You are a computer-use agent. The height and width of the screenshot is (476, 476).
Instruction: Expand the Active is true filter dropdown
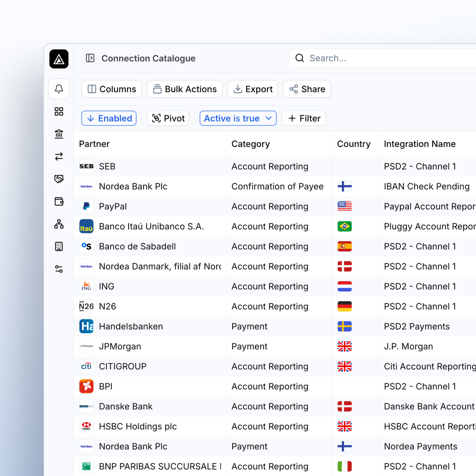coord(238,118)
